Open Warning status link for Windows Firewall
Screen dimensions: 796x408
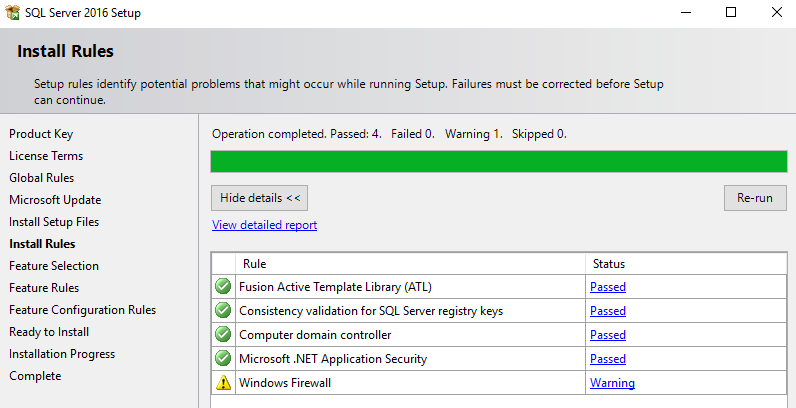click(612, 383)
